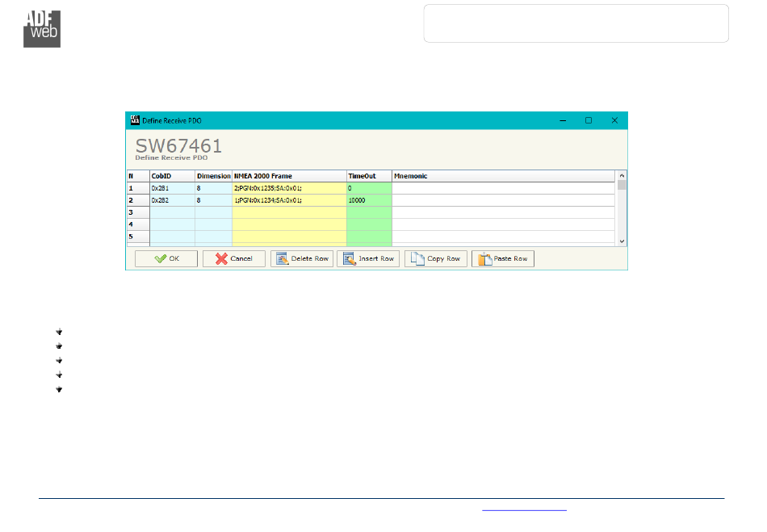Click the table scrollbar up arrow
Image resolution: width=767 pixels, height=532 pixels.
tap(622, 175)
